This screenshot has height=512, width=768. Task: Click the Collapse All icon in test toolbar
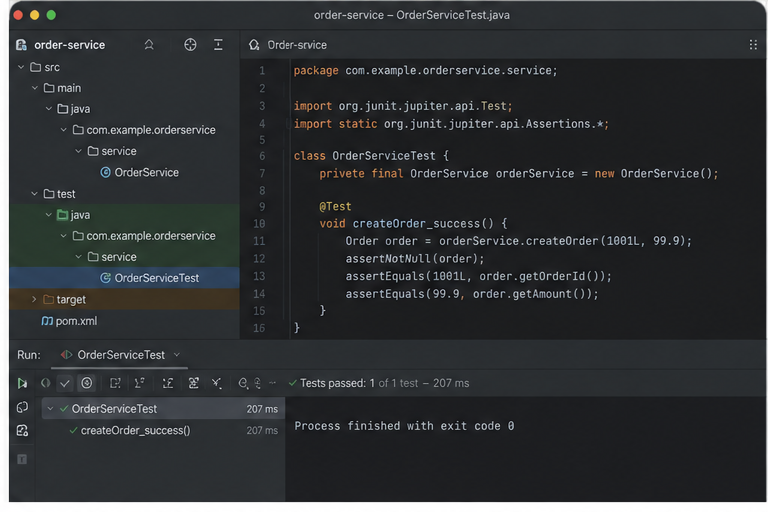[x=193, y=383]
